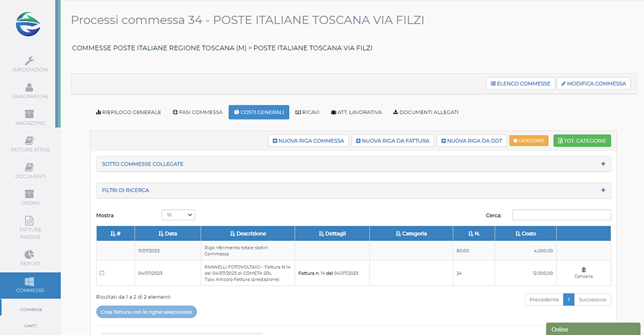
Task: Select Costi Generali tab
Action: click(259, 112)
